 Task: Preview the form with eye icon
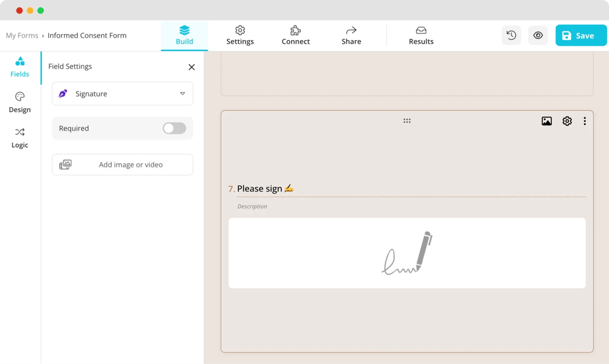pyautogui.click(x=538, y=35)
